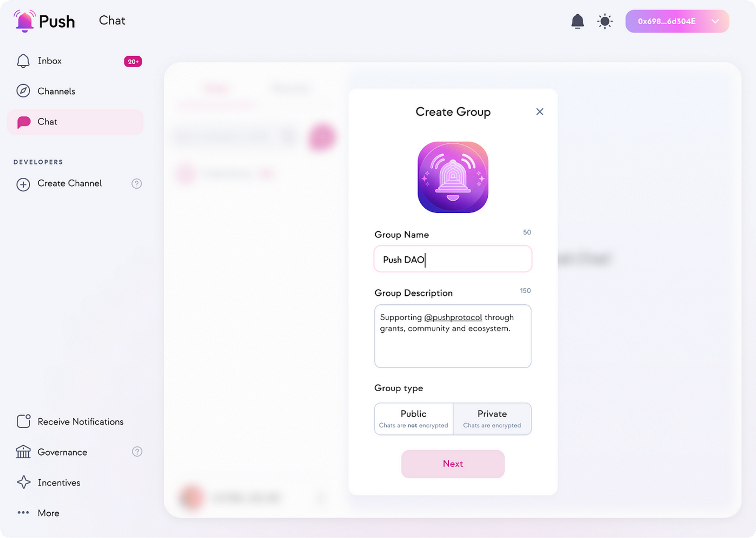
Task: Click the light/dark mode toggle icon
Action: tap(604, 21)
